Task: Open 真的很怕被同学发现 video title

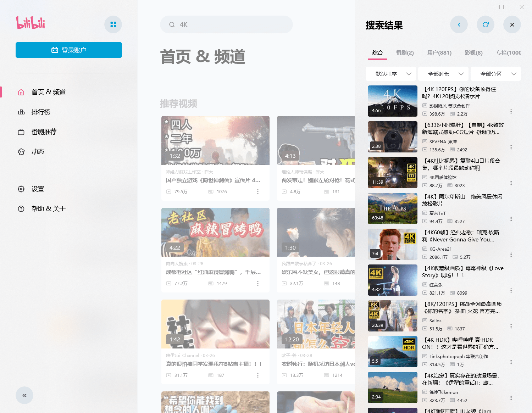Action: coord(214,364)
